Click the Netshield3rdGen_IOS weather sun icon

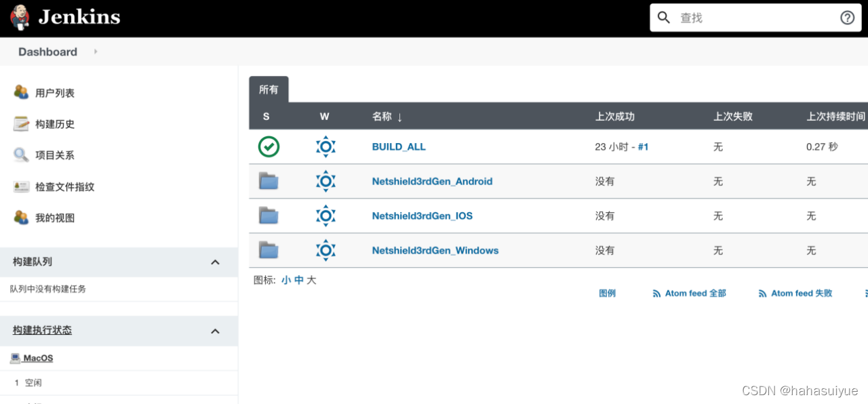point(326,216)
